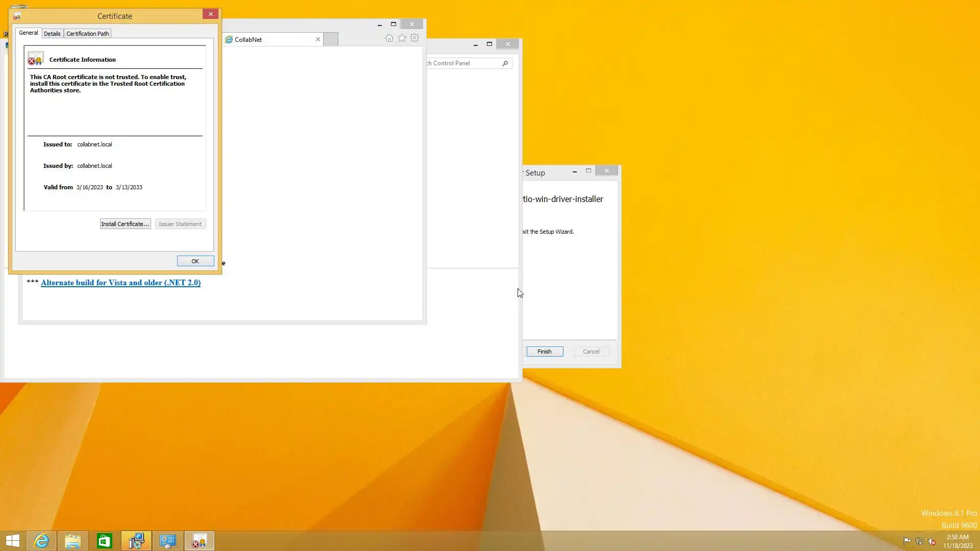Switch to the Details tab
The height and width of the screenshot is (551, 980).
[52, 34]
